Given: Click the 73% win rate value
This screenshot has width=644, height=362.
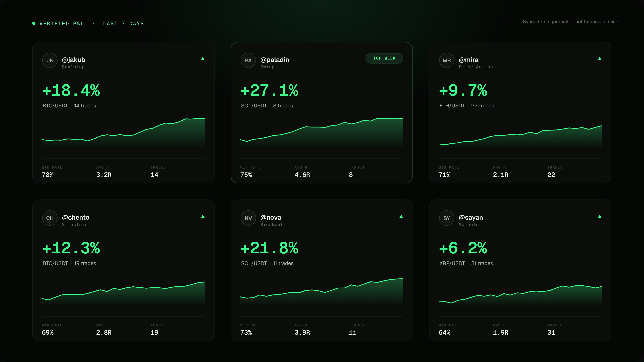Looking at the screenshot, I should (x=246, y=332).
